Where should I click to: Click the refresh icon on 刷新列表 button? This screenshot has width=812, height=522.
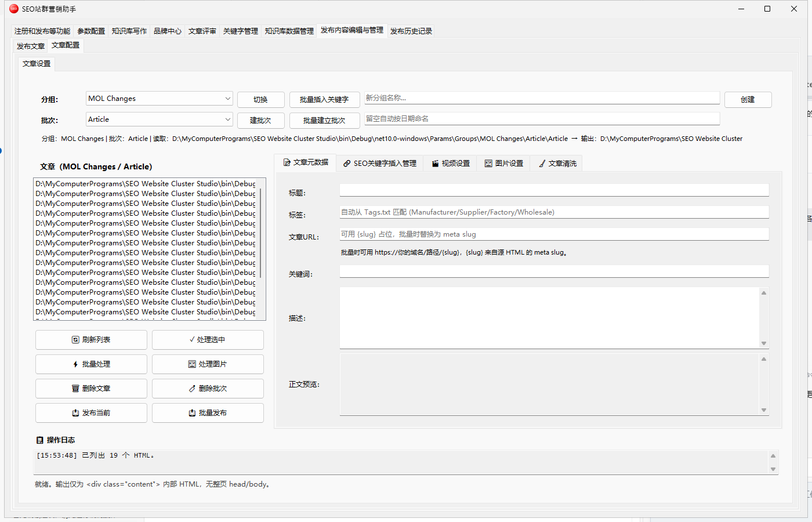(75, 340)
